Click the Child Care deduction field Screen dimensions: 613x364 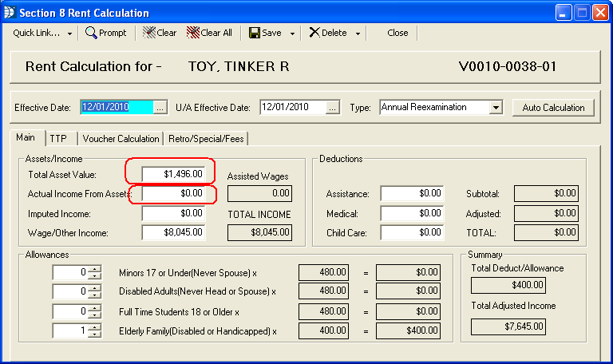pyautogui.click(x=412, y=232)
